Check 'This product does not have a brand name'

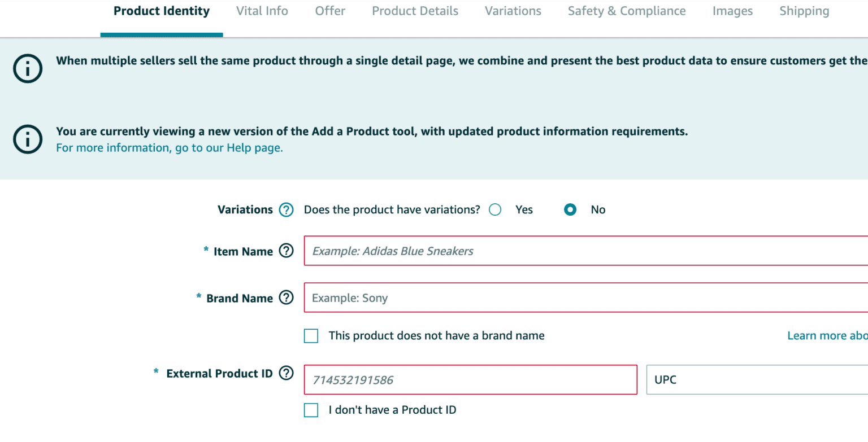pos(311,336)
